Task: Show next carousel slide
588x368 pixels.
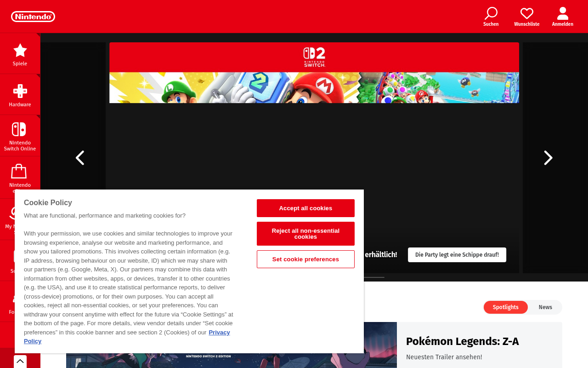Action: pos(548,158)
